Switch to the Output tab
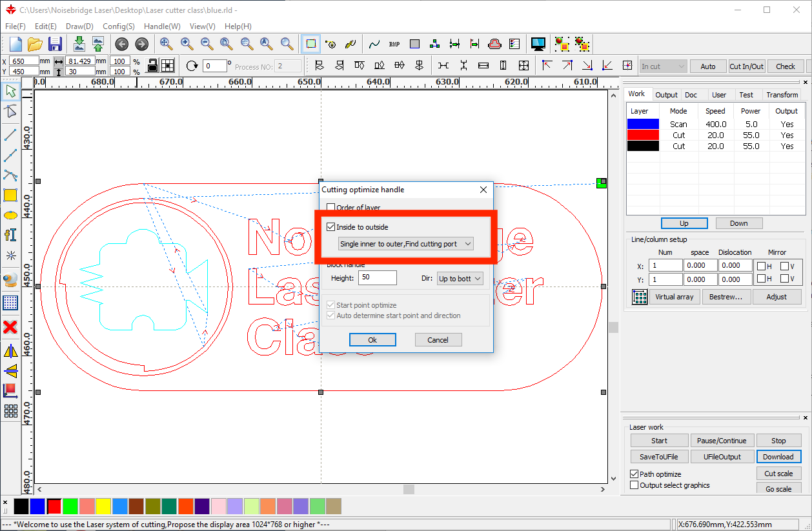Viewport: 812px width, 531px height. 666,95
